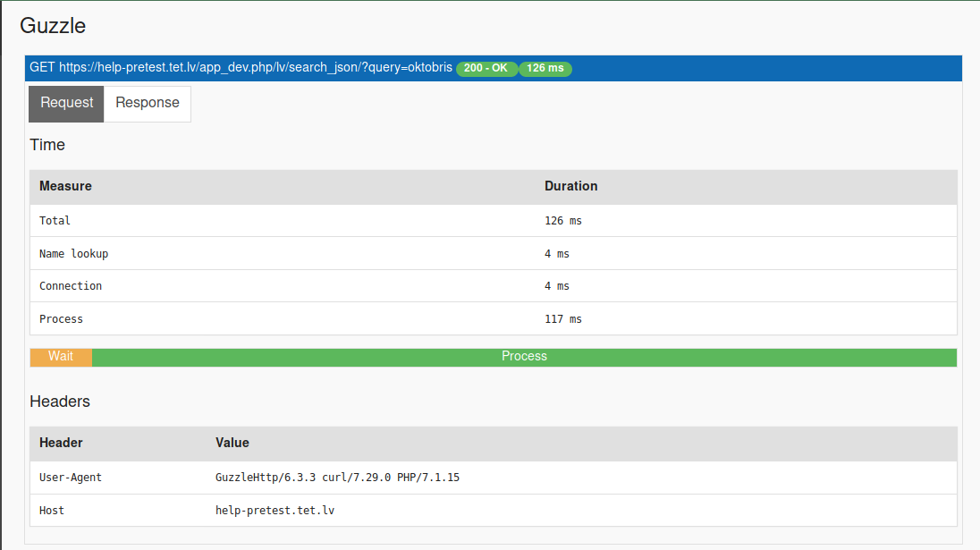Click the Measure column header
The width and height of the screenshot is (980, 550).
point(64,186)
